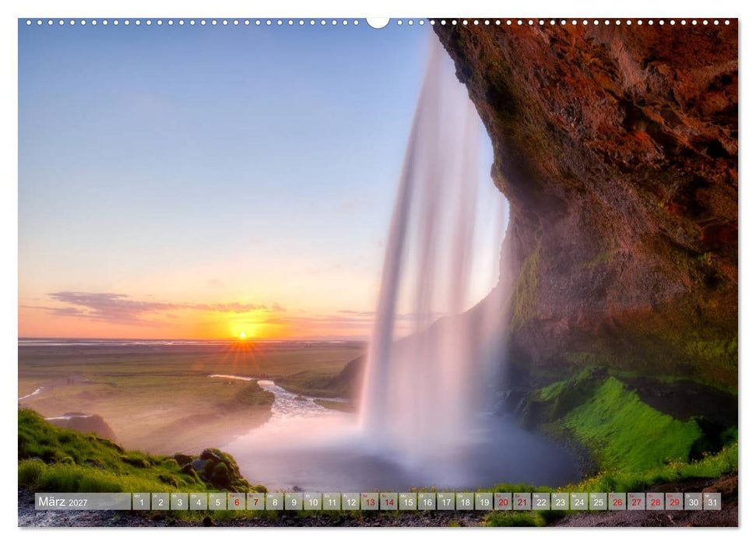Pick day 25 in the calendar strip

click(598, 501)
